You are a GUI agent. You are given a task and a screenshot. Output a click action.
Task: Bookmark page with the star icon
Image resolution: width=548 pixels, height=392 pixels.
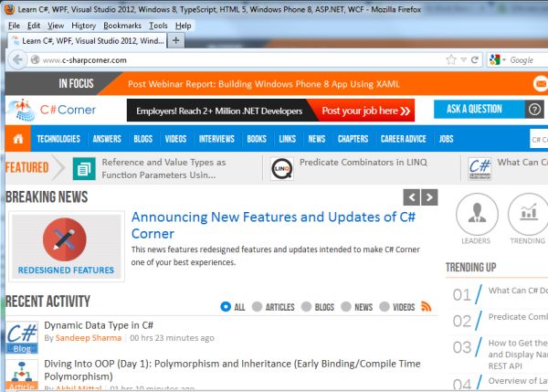(x=451, y=59)
